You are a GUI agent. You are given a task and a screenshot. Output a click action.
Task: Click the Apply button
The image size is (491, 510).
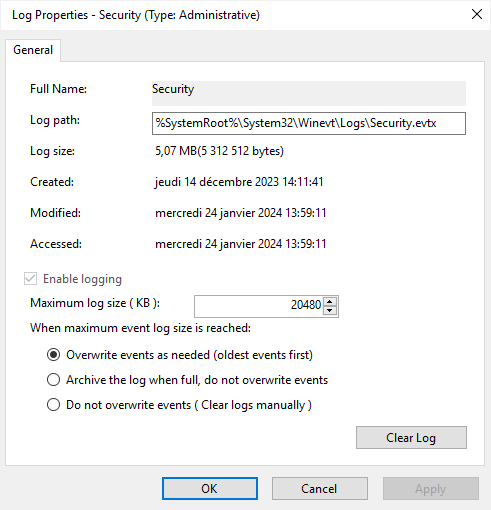(x=431, y=489)
